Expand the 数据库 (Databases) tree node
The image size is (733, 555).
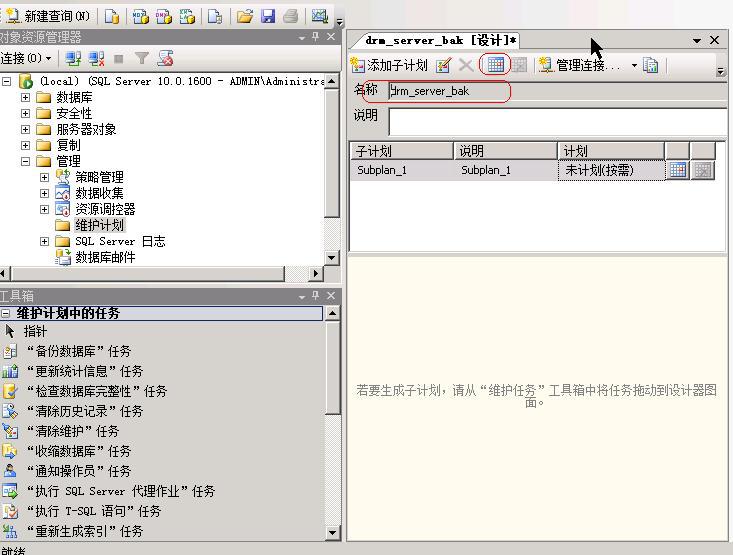click(26, 97)
